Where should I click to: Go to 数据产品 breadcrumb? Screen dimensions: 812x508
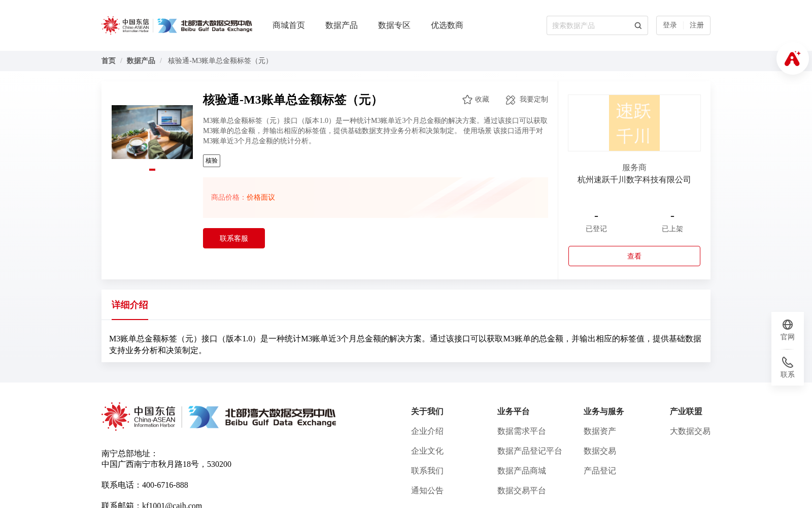tap(141, 61)
